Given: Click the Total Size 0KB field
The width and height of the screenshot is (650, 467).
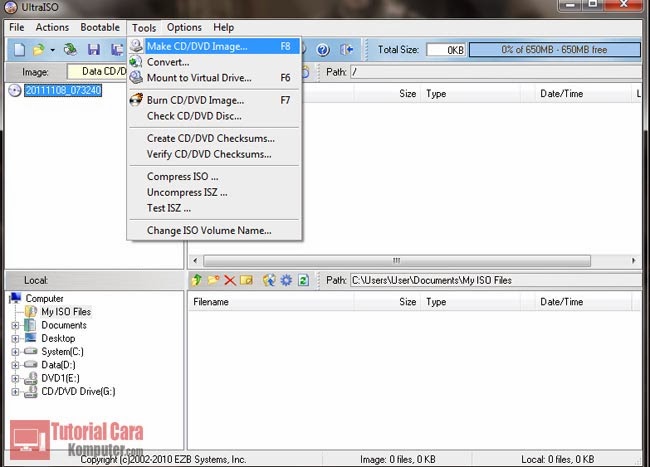Looking at the screenshot, I should (x=446, y=50).
